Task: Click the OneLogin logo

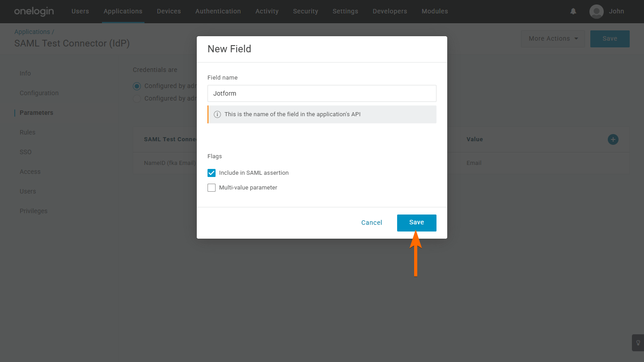Action: point(34,12)
